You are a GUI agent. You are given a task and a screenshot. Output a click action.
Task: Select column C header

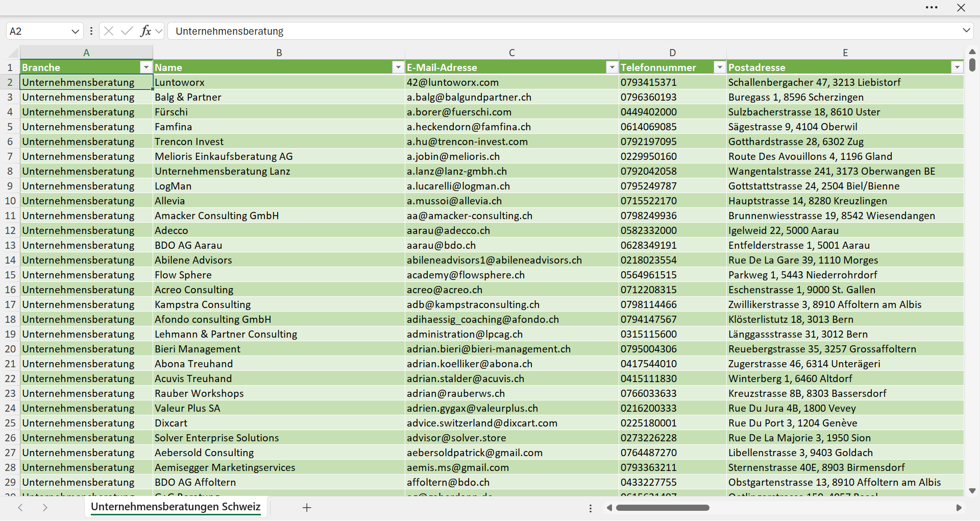coord(512,52)
